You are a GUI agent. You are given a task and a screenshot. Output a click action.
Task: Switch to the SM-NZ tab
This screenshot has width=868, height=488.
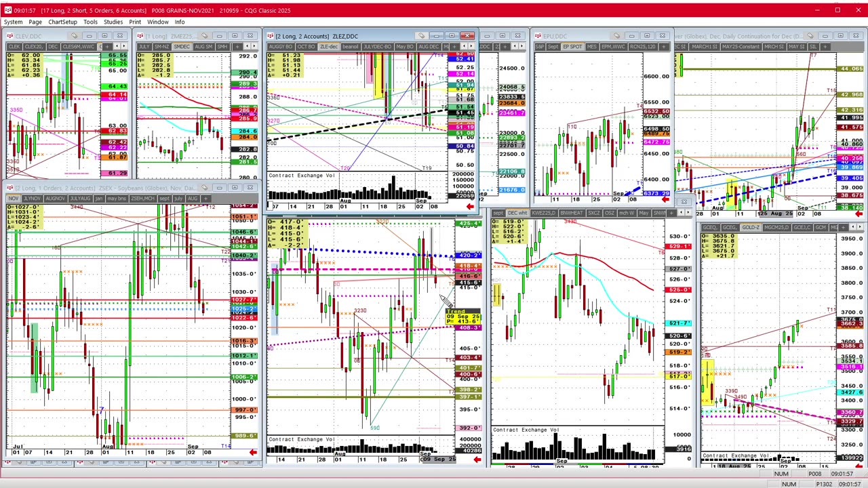(161, 46)
